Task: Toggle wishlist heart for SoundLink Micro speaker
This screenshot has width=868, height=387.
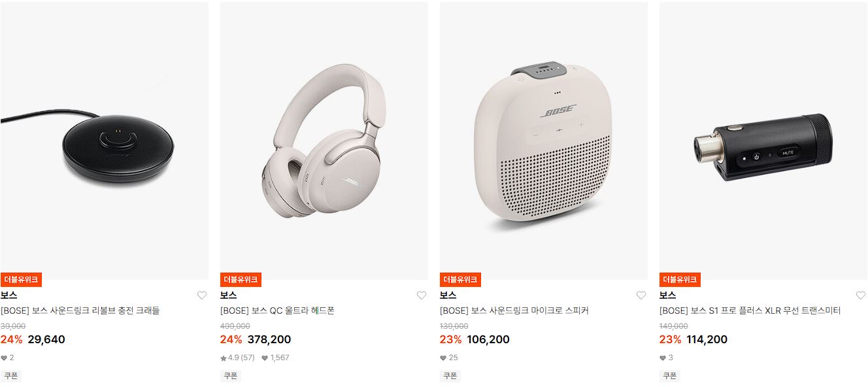Action: (x=641, y=295)
